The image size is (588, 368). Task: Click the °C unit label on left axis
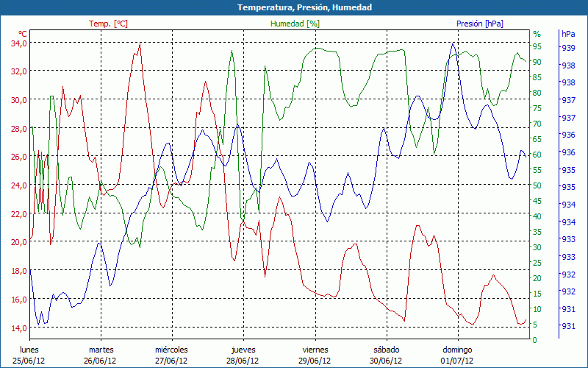coord(23,34)
